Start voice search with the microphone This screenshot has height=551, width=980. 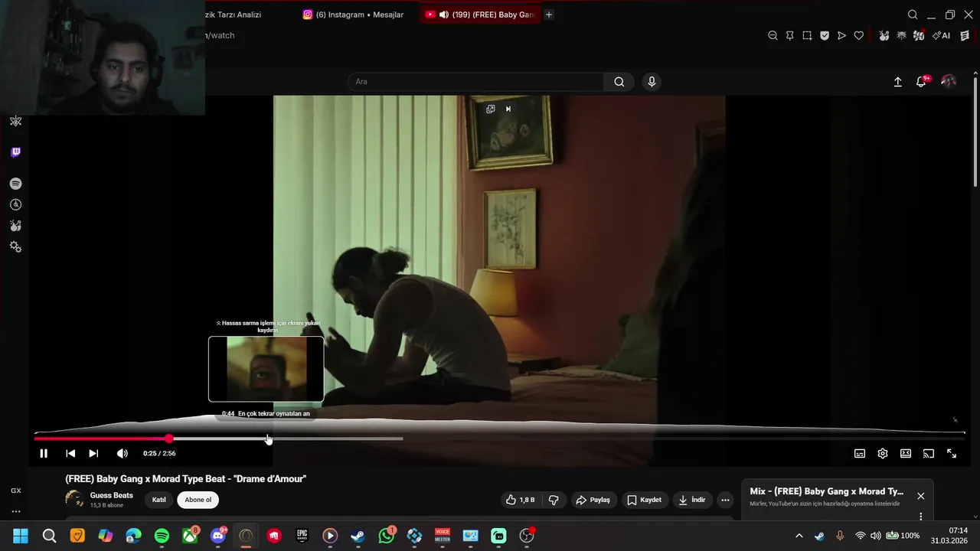[652, 82]
